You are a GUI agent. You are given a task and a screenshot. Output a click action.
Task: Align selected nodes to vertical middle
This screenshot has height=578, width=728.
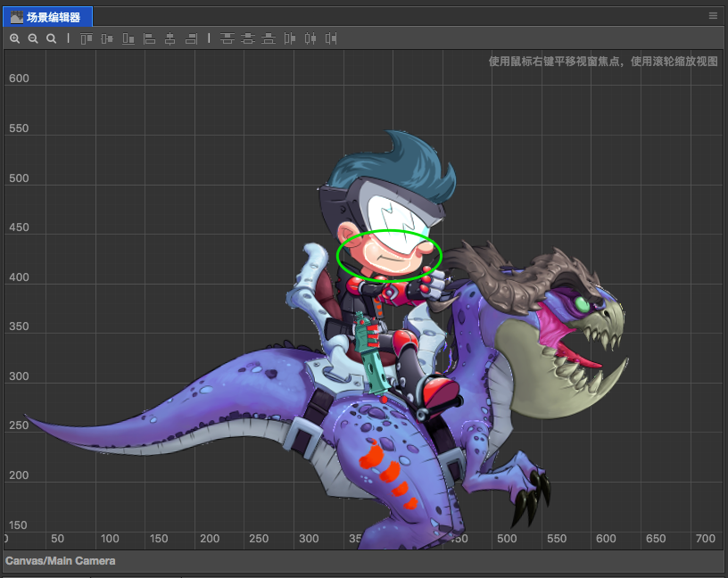click(x=107, y=38)
